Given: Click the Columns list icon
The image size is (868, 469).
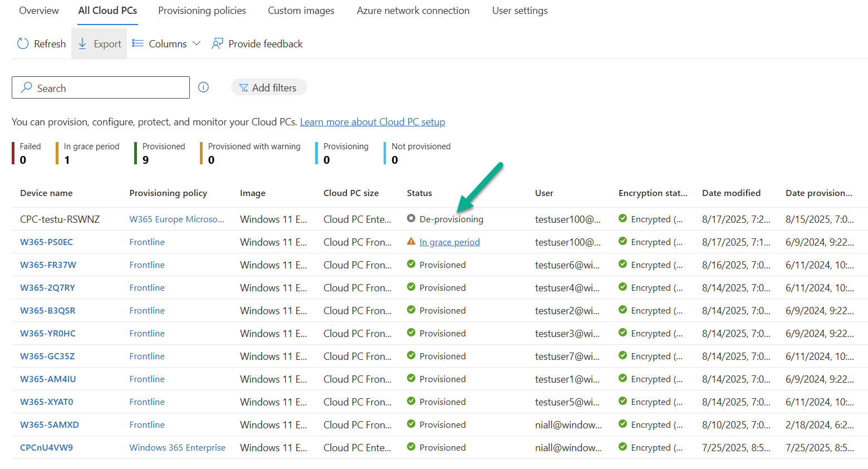Looking at the screenshot, I should tap(138, 43).
